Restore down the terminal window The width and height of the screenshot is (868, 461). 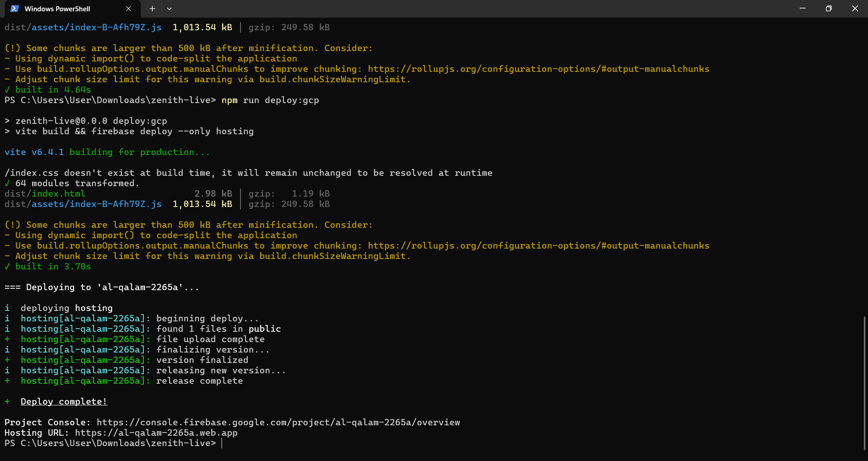pyautogui.click(x=829, y=9)
